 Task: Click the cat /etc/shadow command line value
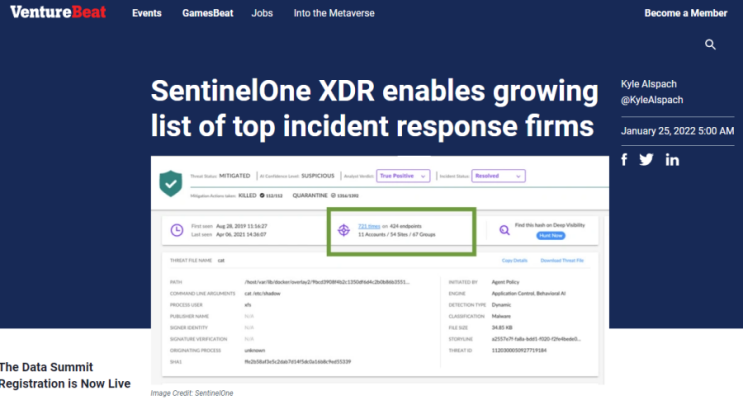coord(263,293)
